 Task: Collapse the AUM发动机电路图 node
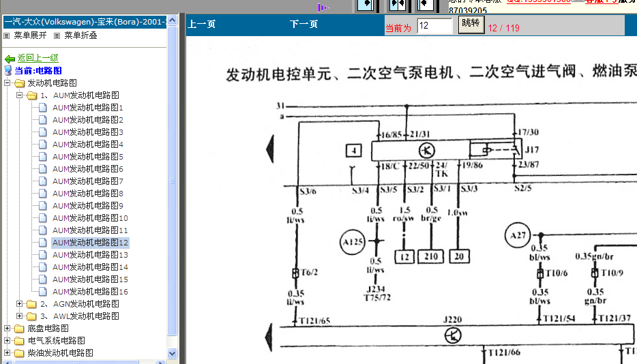(x=20, y=95)
